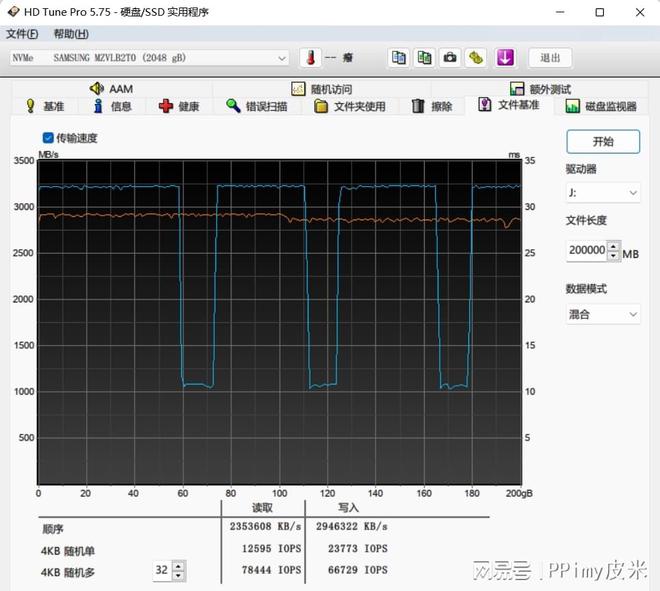The width and height of the screenshot is (660, 591).
Task: Click the sequential write value 2946322 KB/s
Action: (352, 526)
